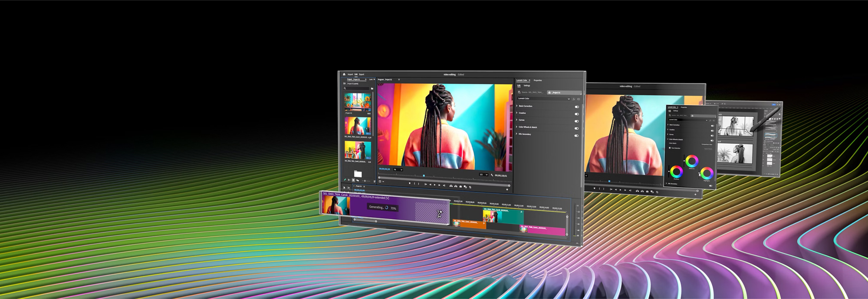
Task: Open the button editor plus icon
Action: click(507, 189)
